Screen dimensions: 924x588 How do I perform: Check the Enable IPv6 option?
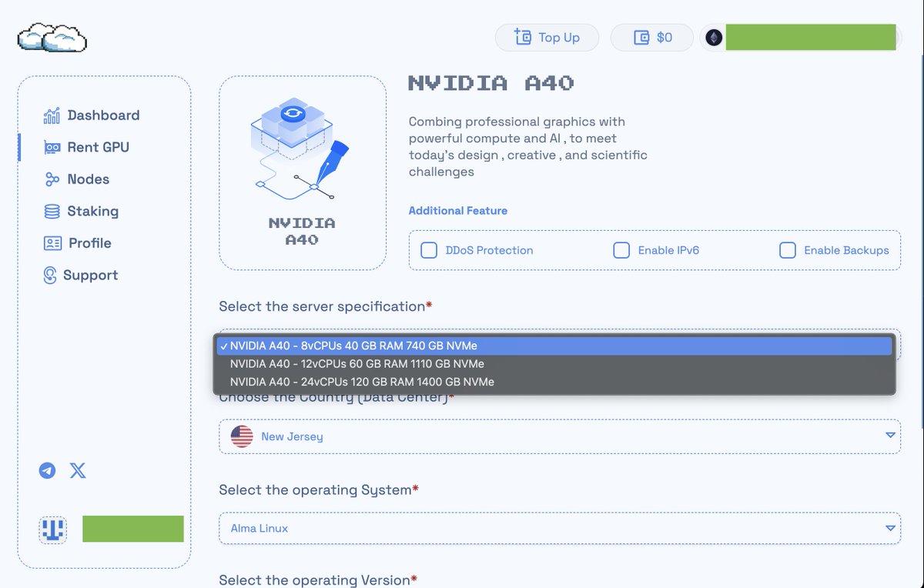pos(621,249)
